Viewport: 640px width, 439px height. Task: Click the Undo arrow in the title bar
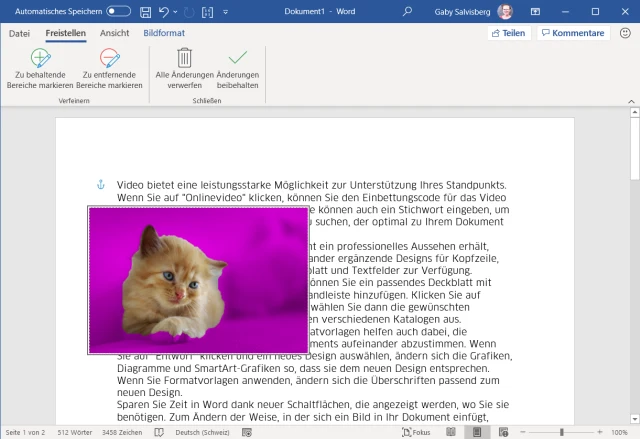click(164, 11)
